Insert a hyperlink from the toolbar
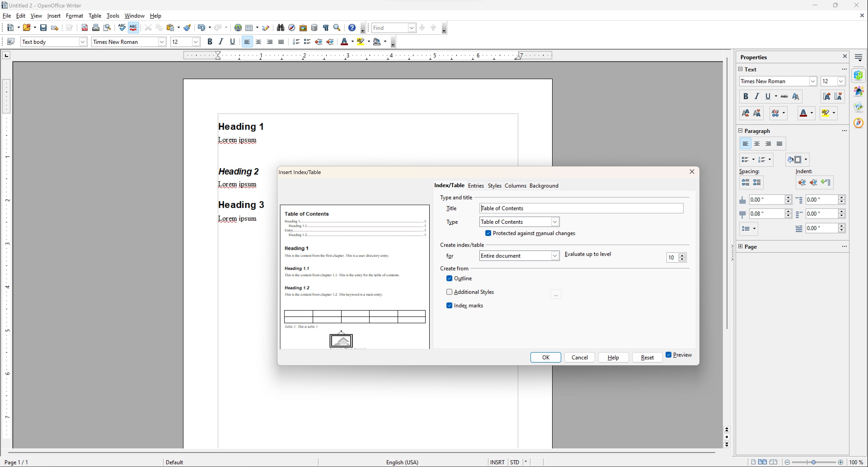Image resolution: width=868 pixels, height=467 pixels. [238, 28]
